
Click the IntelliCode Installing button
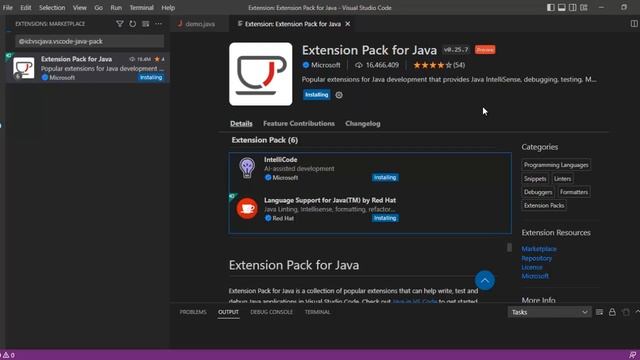[x=385, y=178]
